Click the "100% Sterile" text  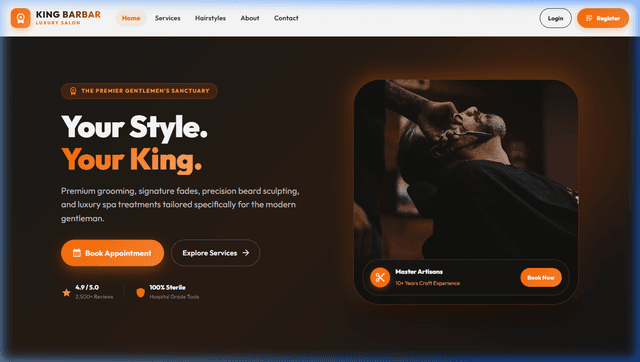[167, 287]
